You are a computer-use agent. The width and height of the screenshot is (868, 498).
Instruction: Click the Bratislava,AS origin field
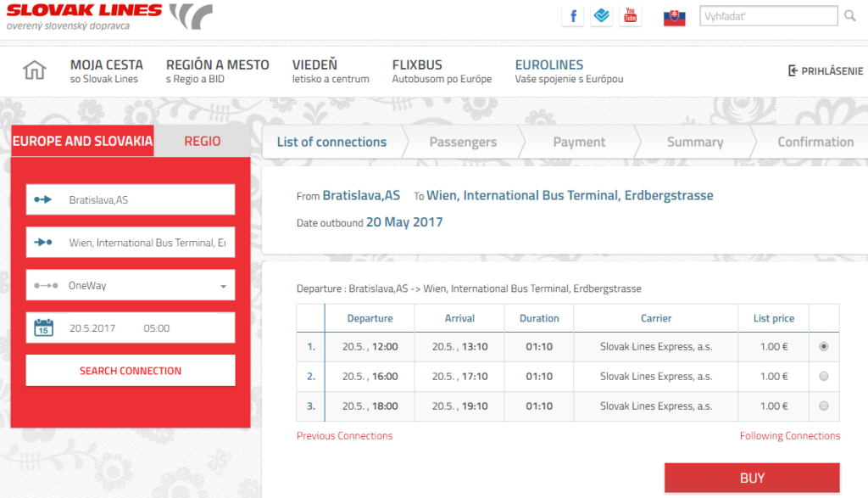pyautogui.click(x=131, y=199)
